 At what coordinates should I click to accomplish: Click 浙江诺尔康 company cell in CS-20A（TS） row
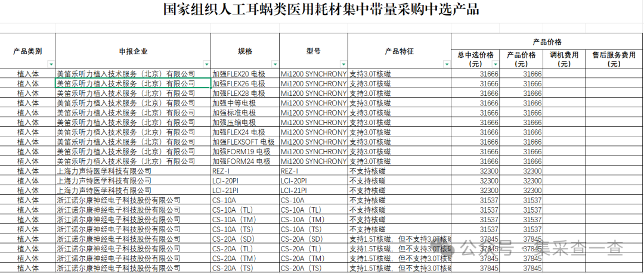click(133, 268)
